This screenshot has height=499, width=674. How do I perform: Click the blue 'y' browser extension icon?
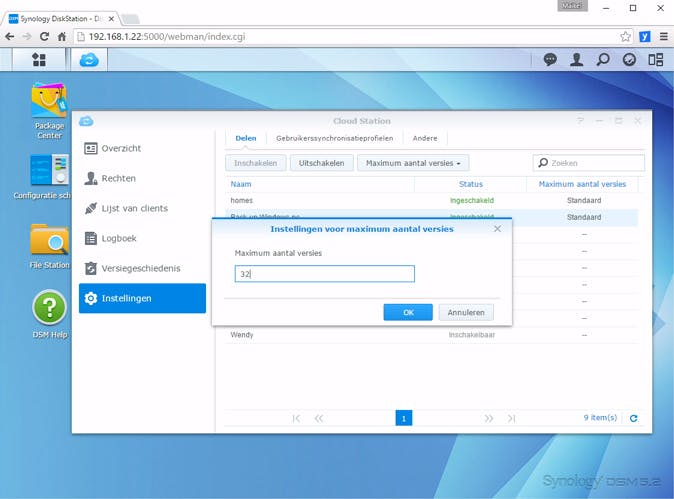click(644, 37)
